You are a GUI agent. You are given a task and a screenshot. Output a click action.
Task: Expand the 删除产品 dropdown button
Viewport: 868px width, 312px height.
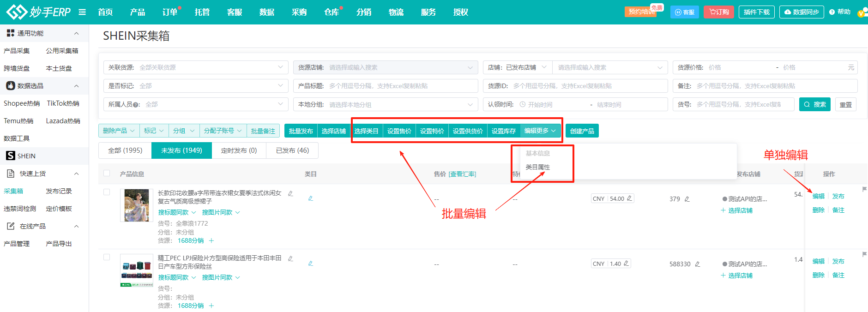point(119,131)
